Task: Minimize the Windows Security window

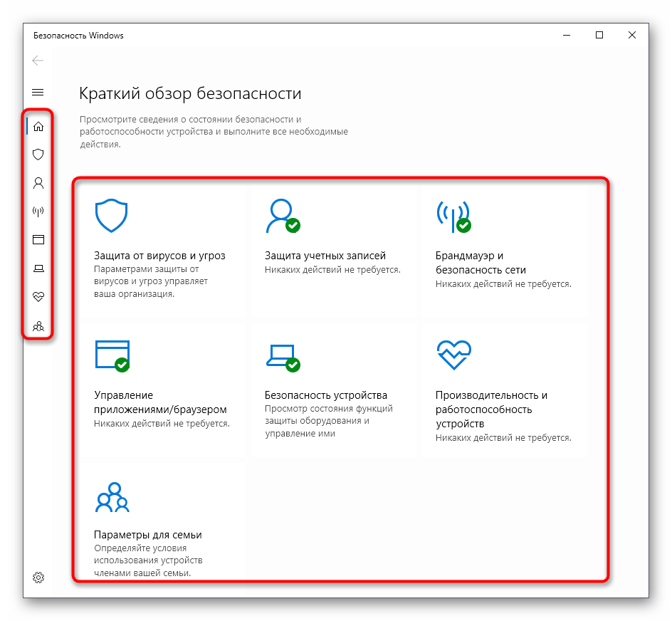Action: pos(567,35)
